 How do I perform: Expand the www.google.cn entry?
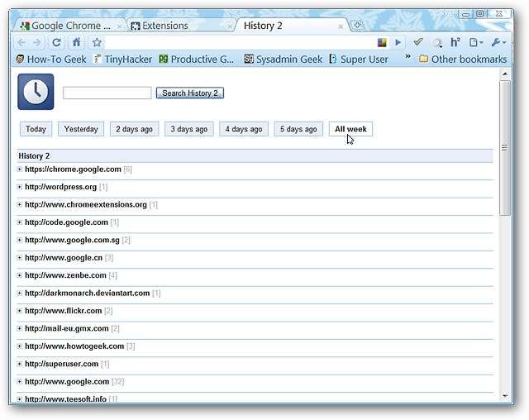(20, 258)
